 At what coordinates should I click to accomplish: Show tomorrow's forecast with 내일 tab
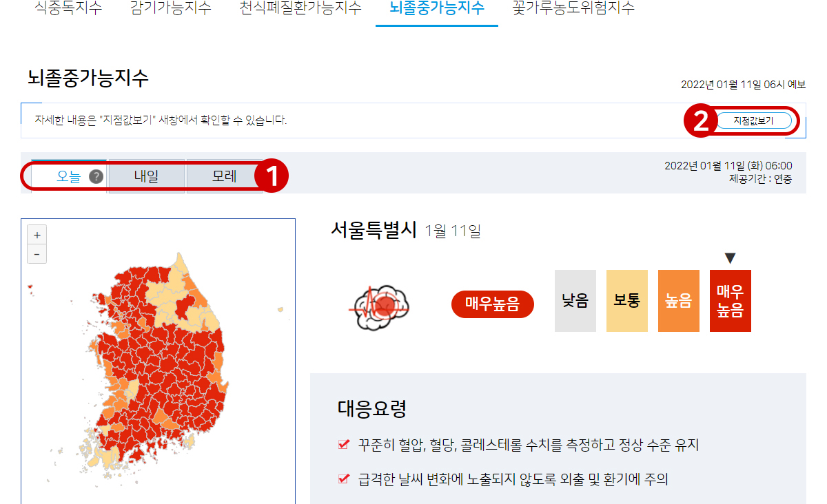pos(146,177)
